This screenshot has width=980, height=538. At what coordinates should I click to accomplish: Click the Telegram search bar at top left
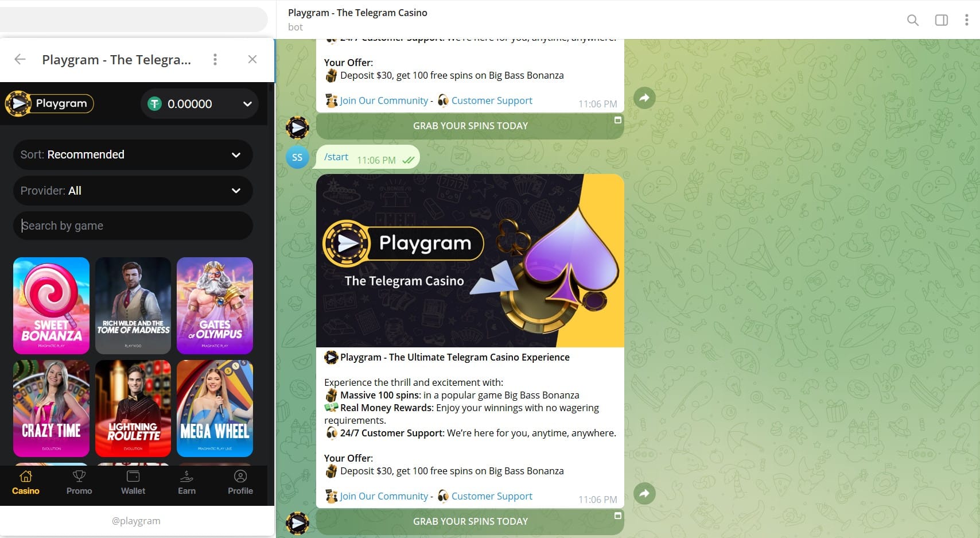(133, 20)
